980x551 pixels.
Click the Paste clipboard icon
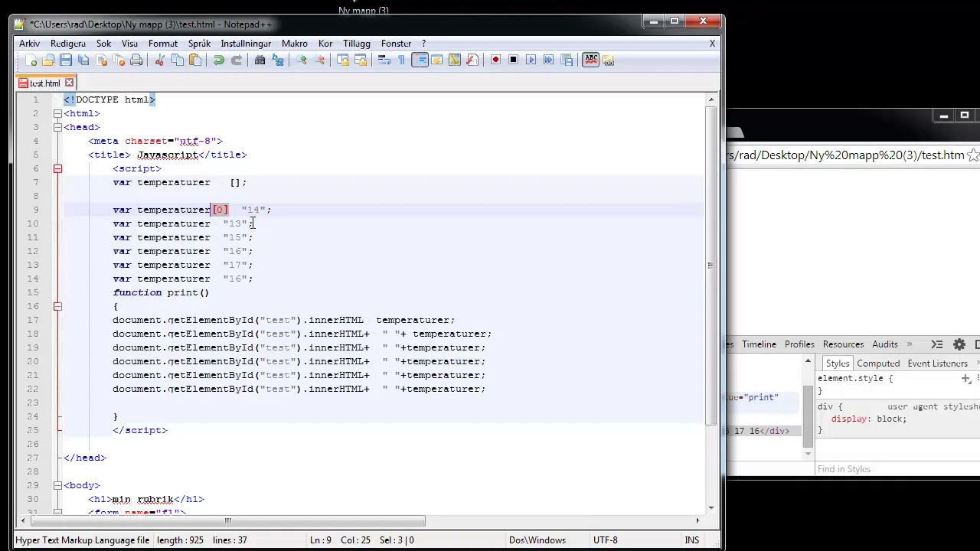point(195,60)
